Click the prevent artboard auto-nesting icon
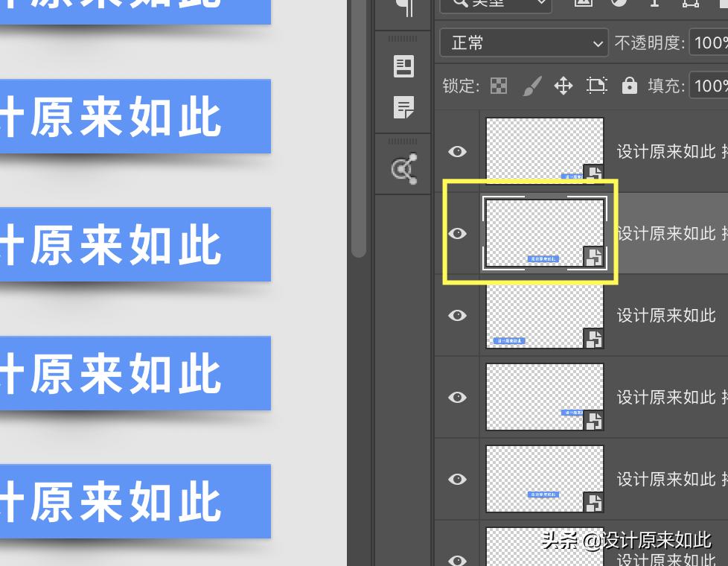The width and height of the screenshot is (728, 566). 596,86
